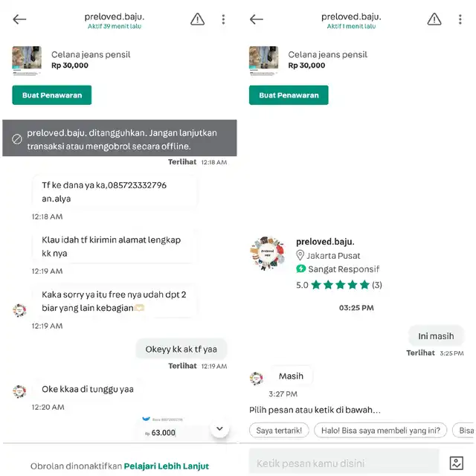476x476 pixels.
Task: Report user via right warning triangle icon
Action: click(x=434, y=19)
